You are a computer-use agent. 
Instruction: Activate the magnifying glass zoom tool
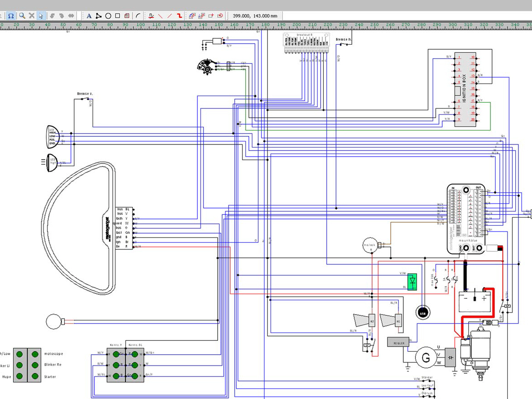pos(22,16)
